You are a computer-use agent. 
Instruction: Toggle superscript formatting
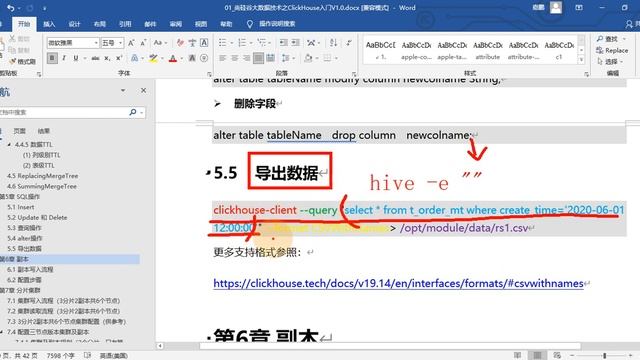coord(119,58)
